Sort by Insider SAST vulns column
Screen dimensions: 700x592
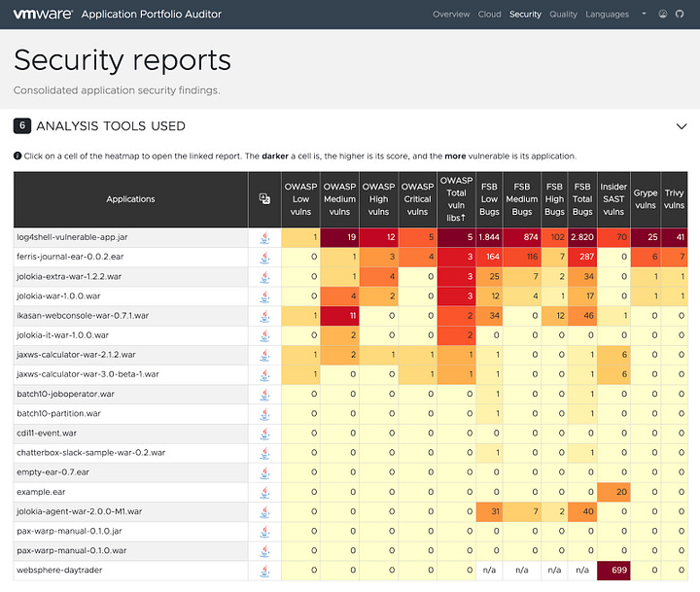[613, 199]
